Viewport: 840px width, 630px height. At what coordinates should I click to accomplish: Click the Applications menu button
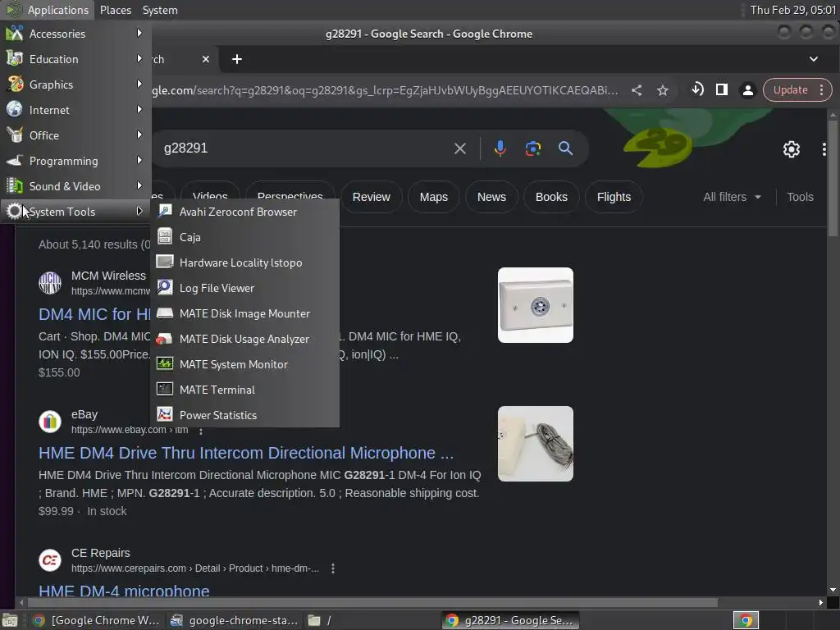point(48,10)
